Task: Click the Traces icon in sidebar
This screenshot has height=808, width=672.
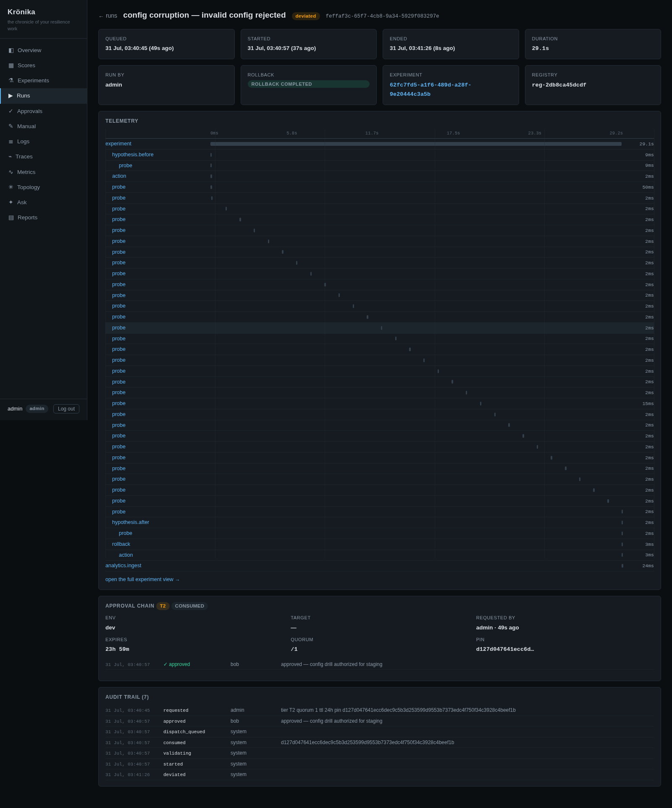Action: coord(10,157)
